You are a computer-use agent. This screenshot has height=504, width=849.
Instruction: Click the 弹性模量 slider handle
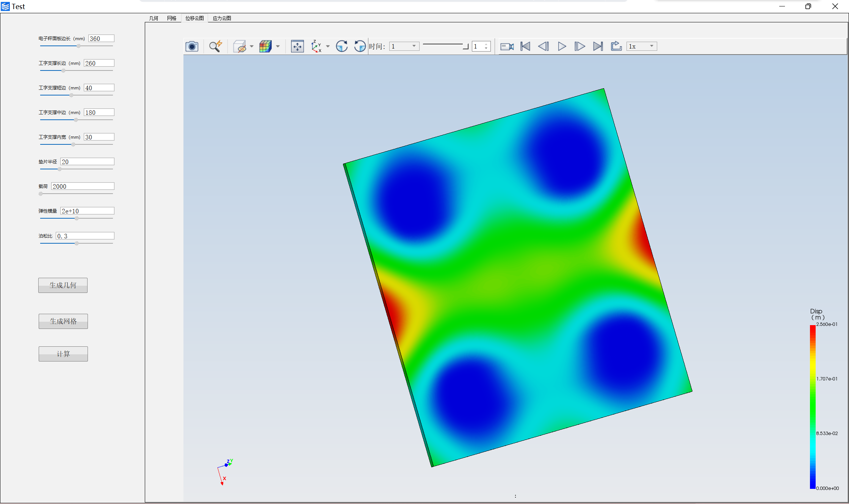[x=77, y=218]
